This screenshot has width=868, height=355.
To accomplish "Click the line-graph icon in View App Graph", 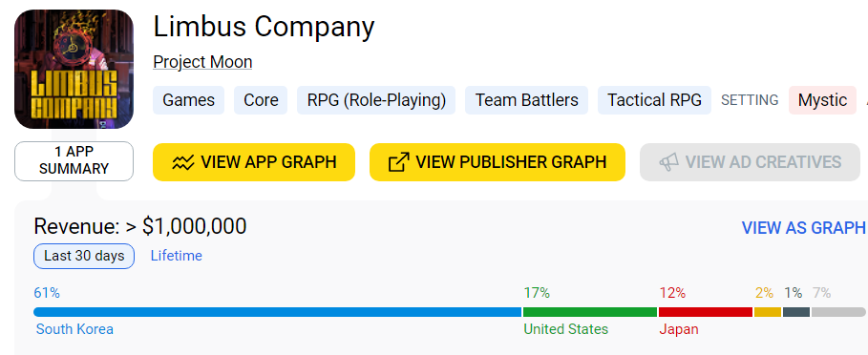I will (x=182, y=162).
